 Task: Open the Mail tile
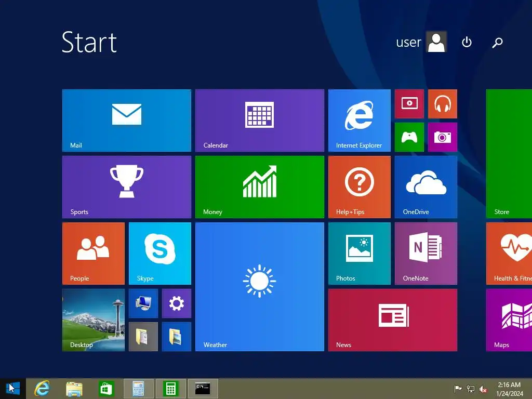click(127, 121)
